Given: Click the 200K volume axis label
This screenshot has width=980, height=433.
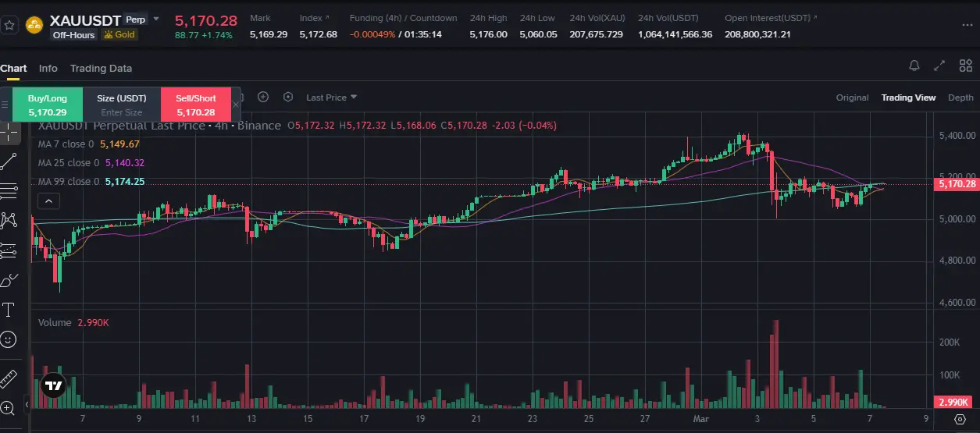Looking at the screenshot, I should (x=950, y=342).
